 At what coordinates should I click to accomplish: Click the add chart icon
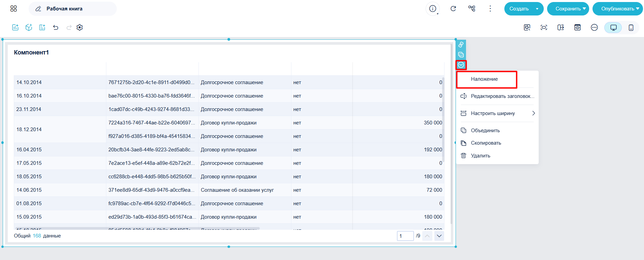[15, 28]
